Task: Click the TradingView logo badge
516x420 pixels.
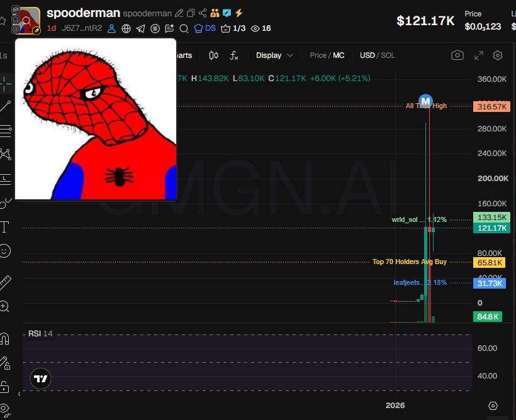Action: [x=41, y=379]
